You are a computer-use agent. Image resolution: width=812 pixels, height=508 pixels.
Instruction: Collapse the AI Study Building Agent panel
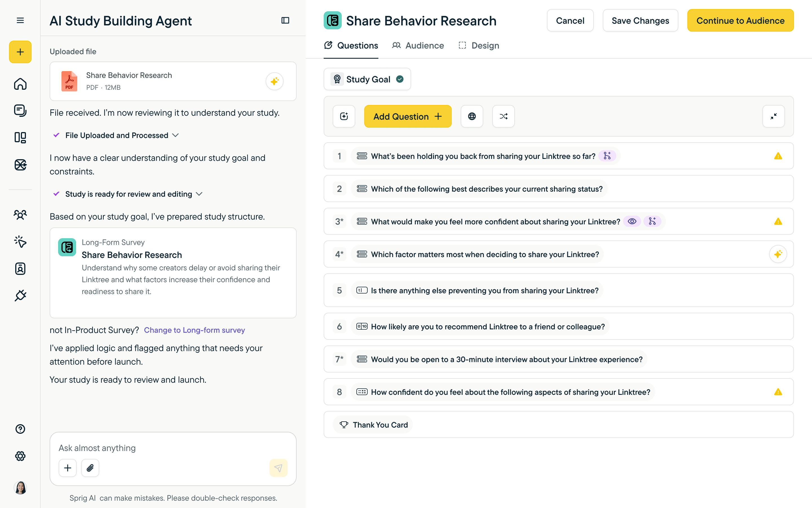pyautogui.click(x=285, y=21)
